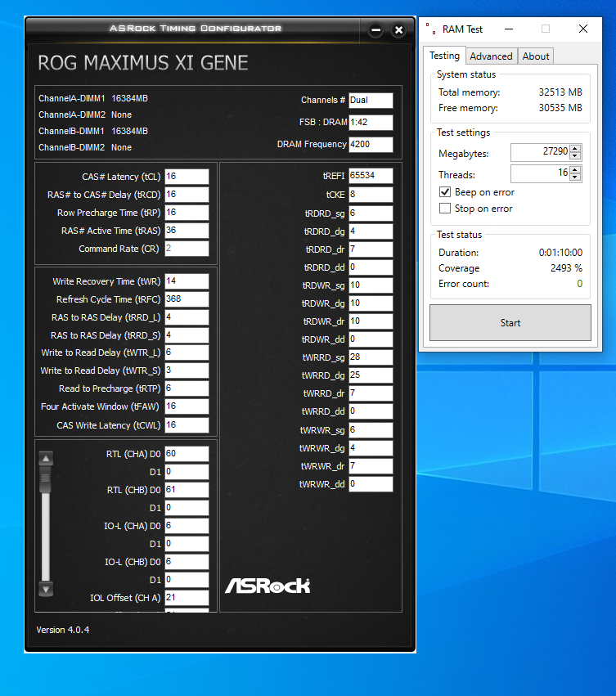Screen dimensions: 616x696
Task: Click the Row Precharge Time (tRP) field
Action: (x=187, y=213)
